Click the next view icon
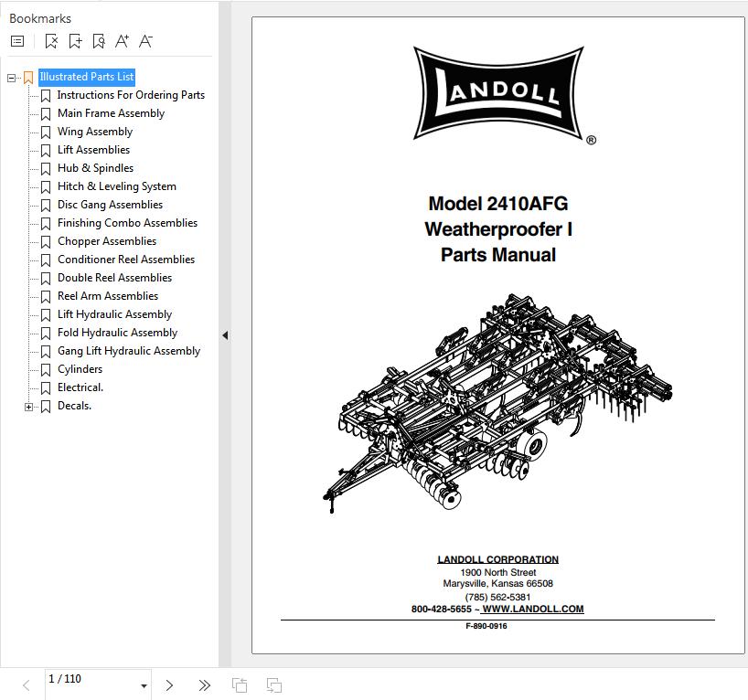 [x=273, y=685]
